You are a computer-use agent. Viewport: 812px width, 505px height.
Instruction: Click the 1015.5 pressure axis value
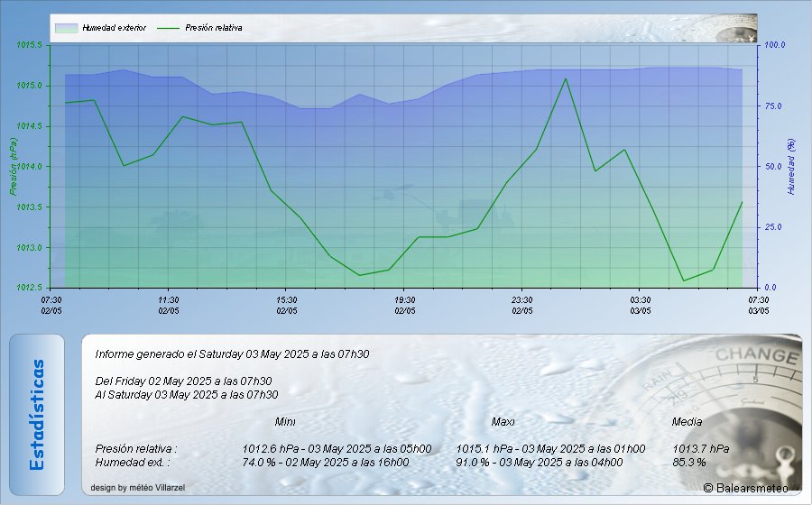(29, 45)
